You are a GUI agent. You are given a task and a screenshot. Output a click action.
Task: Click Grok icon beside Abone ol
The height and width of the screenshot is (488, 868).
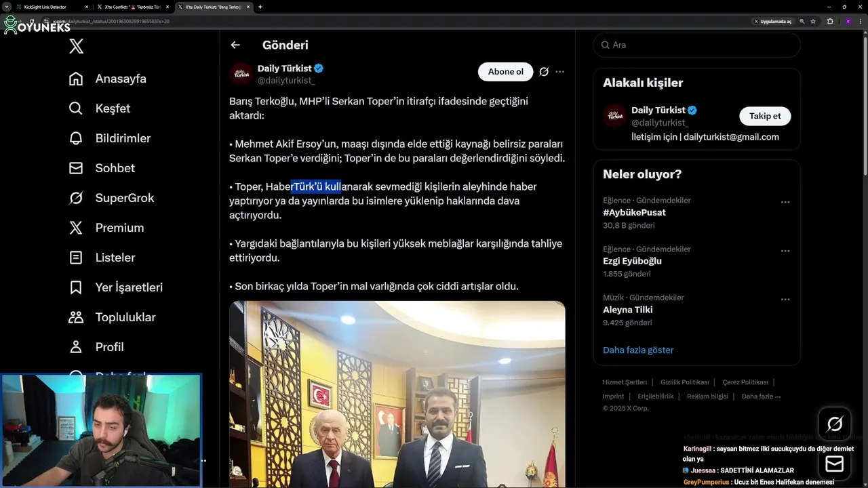(x=544, y=72)
